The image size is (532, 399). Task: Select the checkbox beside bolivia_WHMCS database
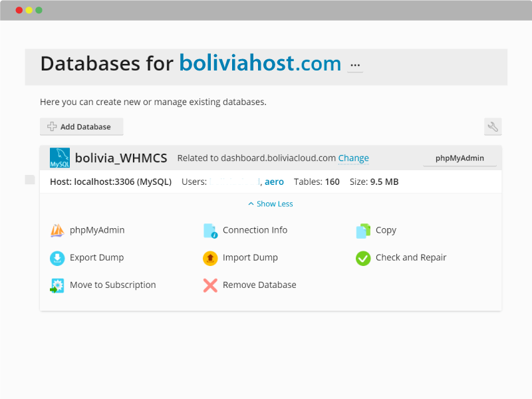[30, 180]
